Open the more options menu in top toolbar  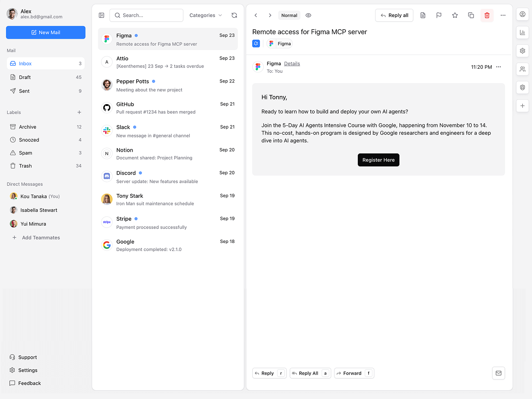click(503, 16)
